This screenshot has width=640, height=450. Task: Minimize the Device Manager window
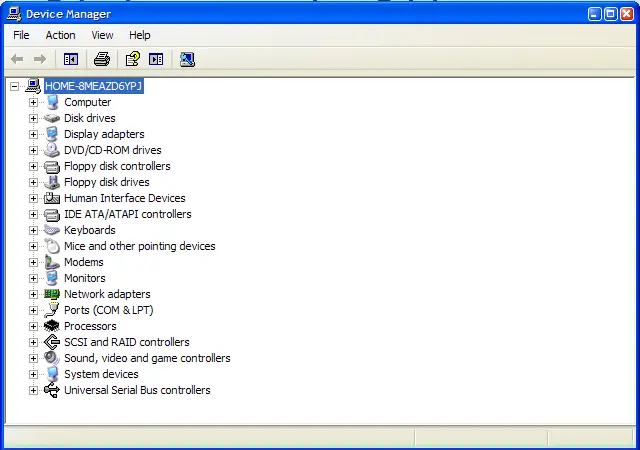tap(595, 14)
